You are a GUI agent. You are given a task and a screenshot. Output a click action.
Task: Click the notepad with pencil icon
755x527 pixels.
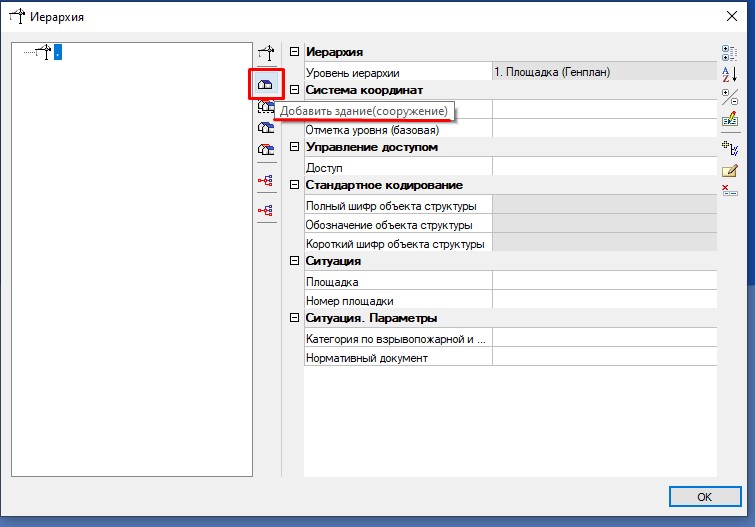(729, 169)
